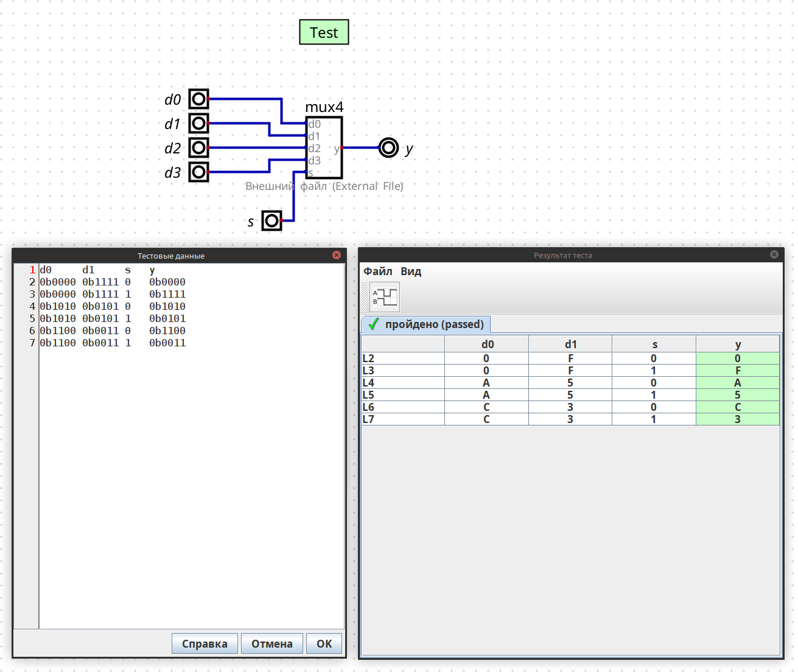798x672 pixels.
Task: Show test results as timing graph
Action: point(385,297)
